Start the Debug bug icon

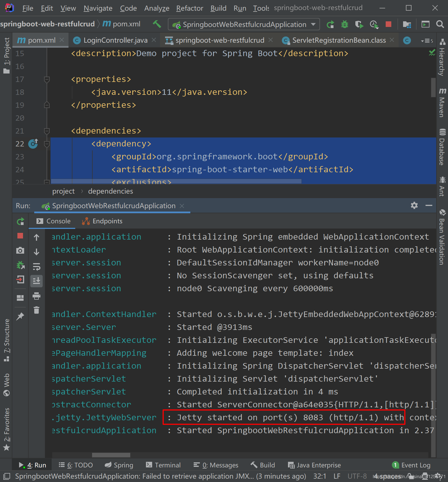tap(345, 24)
